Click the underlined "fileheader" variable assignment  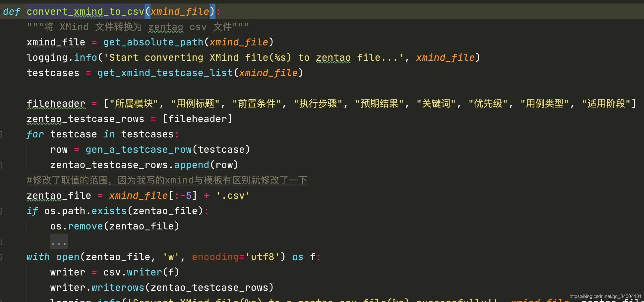point(56,104)
